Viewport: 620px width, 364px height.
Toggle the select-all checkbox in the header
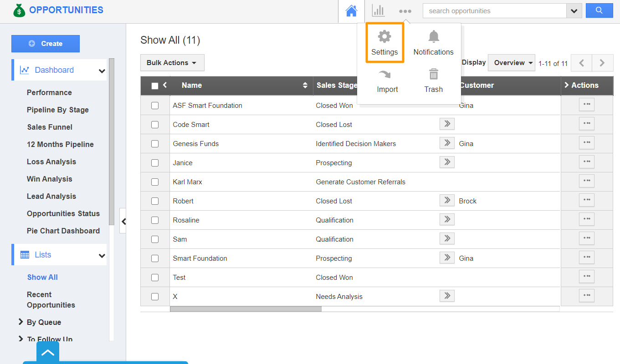(x=155, y=85)
